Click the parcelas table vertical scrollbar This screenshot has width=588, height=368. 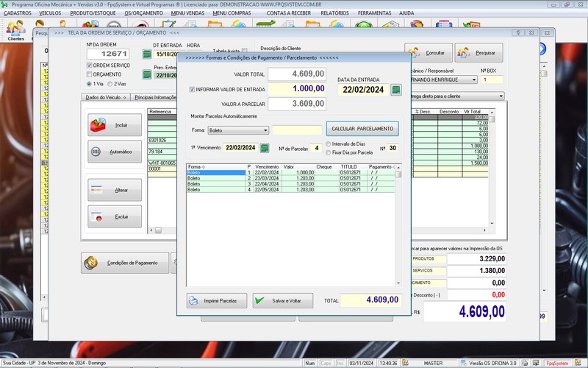pyautogui.click(x=398, y=225)
